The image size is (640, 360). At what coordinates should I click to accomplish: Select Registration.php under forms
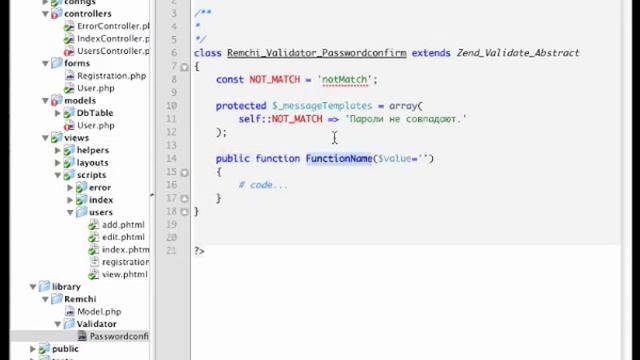tap(111, 76)
